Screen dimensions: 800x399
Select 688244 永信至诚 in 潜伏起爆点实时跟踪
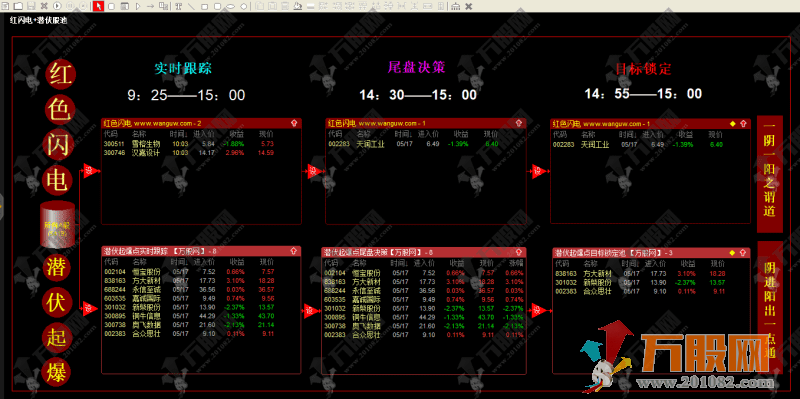(x=189, y=289)
